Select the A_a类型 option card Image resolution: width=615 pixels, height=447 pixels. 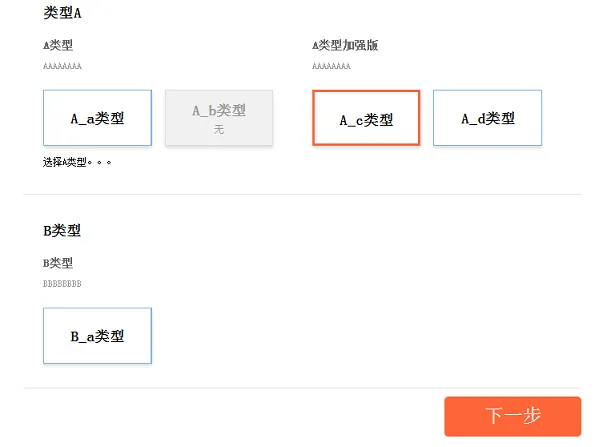tap(97, 118)
